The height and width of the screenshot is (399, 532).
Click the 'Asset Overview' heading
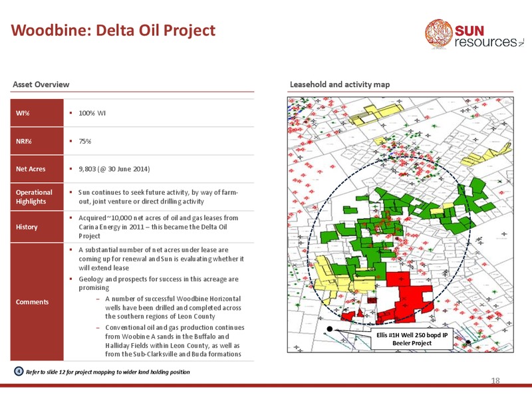click(41, 84)
